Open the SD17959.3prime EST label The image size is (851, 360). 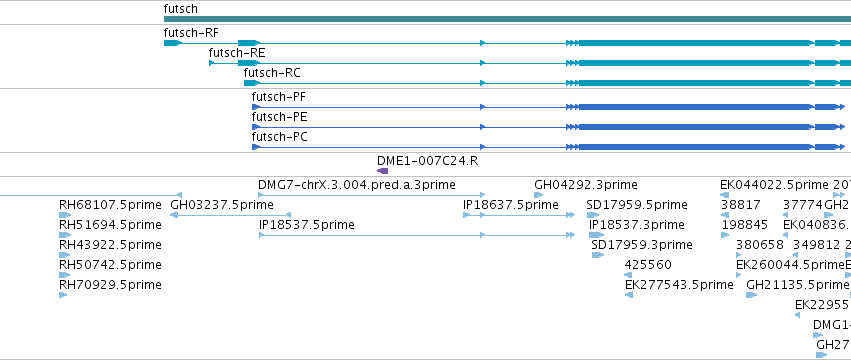642,245
